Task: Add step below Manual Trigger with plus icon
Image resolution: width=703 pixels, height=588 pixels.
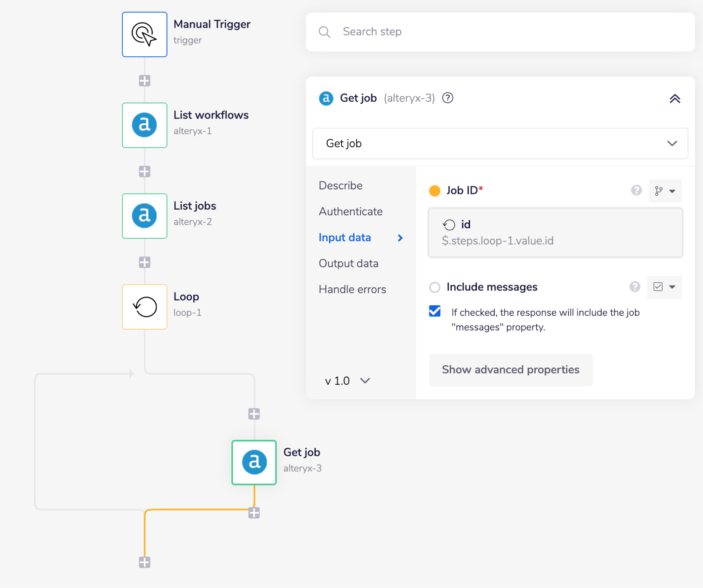Action: pyautogui.click(x=144, y=81)
